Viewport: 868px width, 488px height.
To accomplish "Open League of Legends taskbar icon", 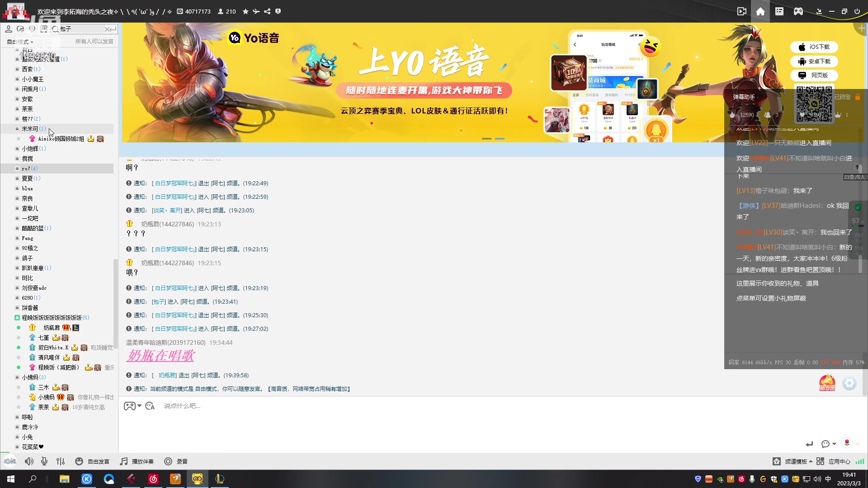I will pos(219,479).
